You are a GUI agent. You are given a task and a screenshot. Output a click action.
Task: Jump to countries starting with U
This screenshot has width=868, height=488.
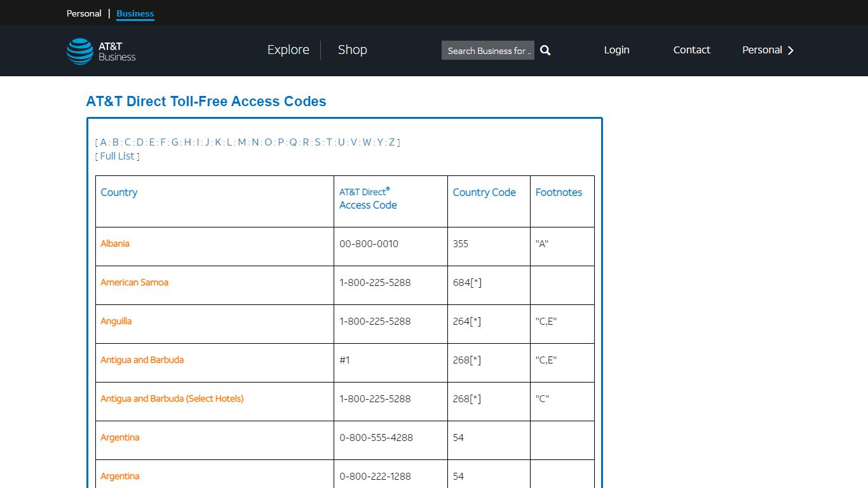tap(341, 142)
